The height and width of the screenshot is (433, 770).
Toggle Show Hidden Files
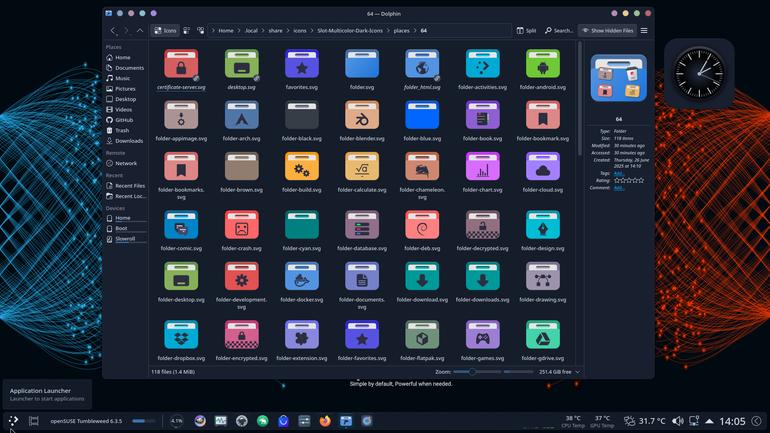607,30
